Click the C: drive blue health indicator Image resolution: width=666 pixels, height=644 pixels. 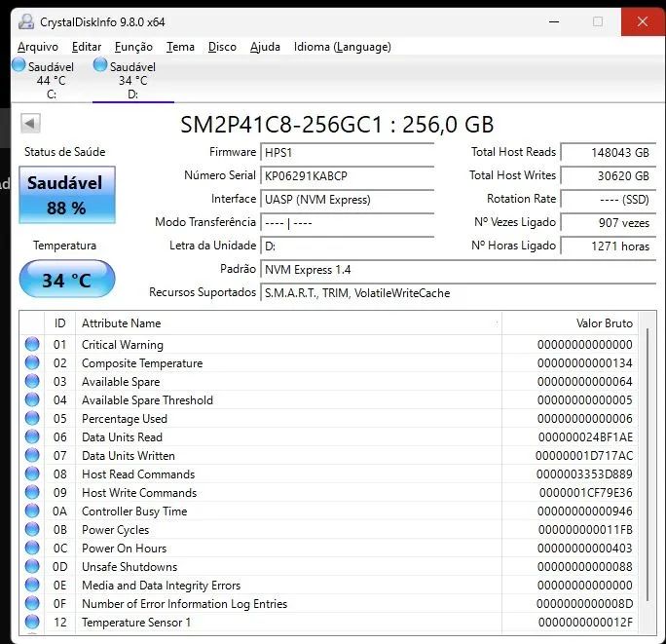point(18,64)
